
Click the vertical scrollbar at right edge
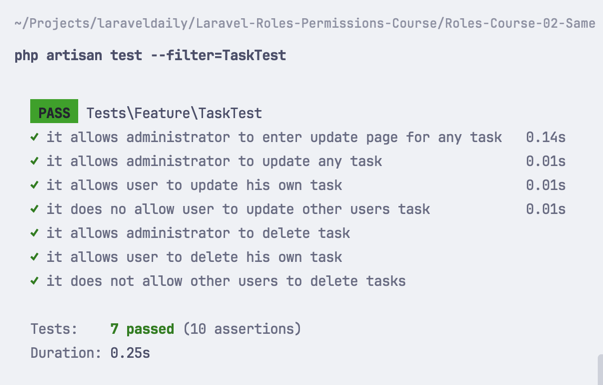[600, 370]
